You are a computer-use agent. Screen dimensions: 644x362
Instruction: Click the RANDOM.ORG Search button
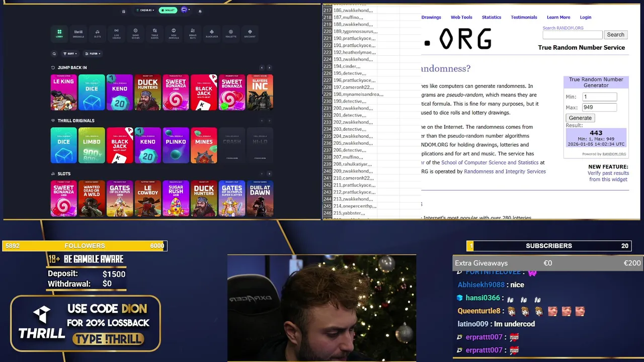(615, 35)
